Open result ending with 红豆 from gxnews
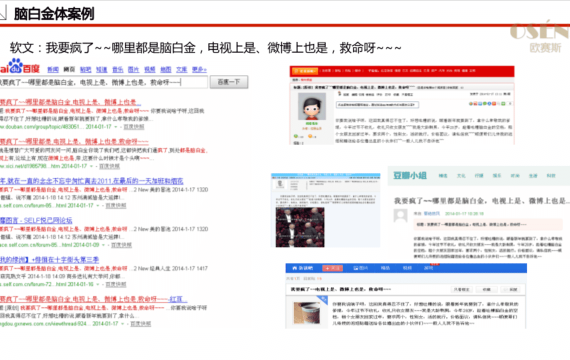The image size is (570, 360). pyautogui.click(x=93, y=299)
